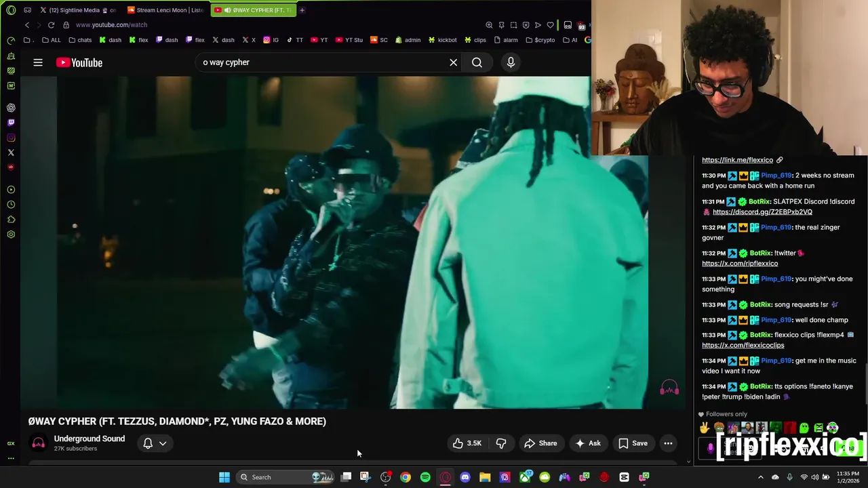Open a new browser tab

pyautogui.click(x=302, y=10)
